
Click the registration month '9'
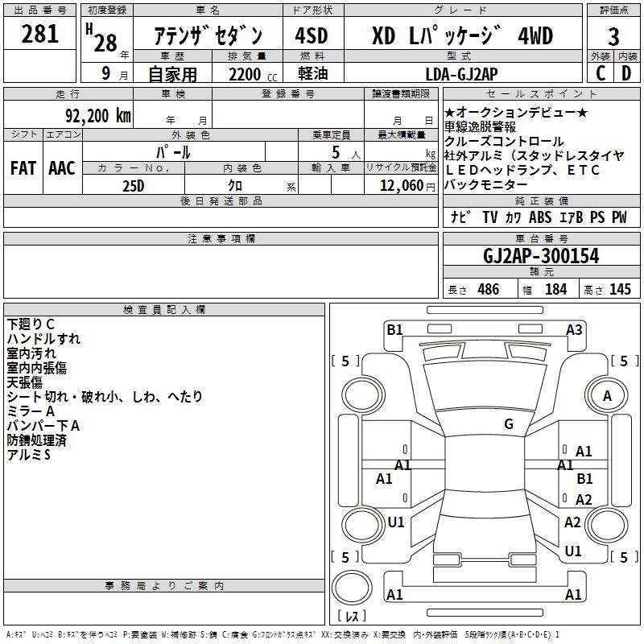tap(106, 73)
